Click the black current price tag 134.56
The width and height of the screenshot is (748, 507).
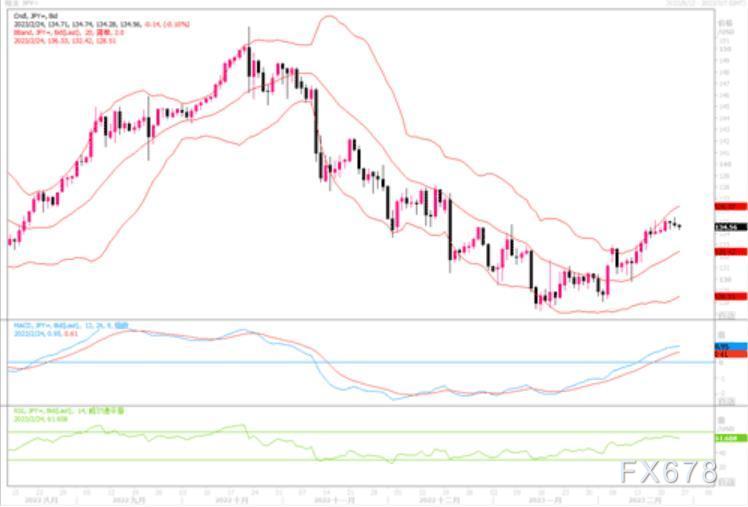point(730,228)
